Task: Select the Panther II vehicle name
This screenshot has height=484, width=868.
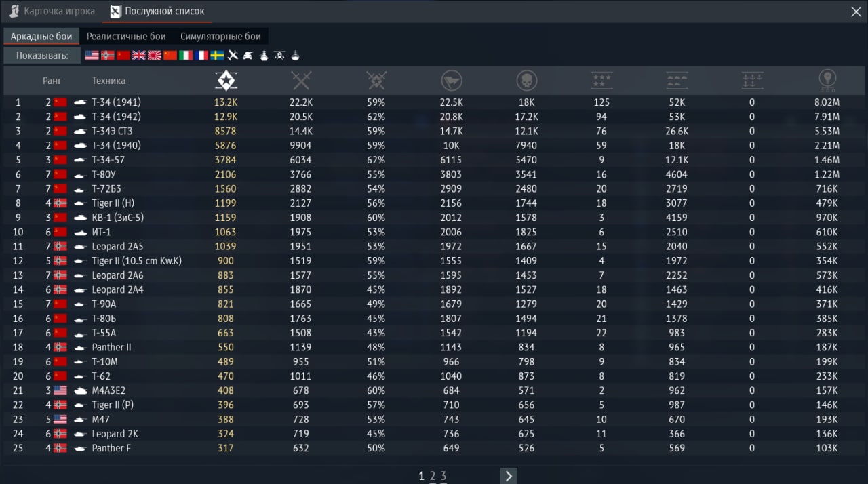Action: coord(111,347)
